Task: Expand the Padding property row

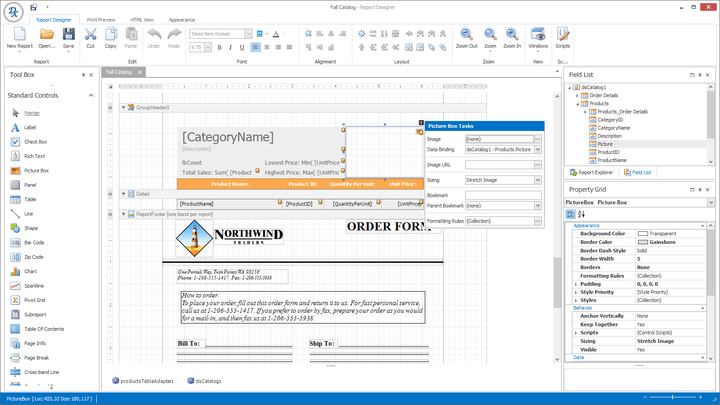Action: coord(576,283)
